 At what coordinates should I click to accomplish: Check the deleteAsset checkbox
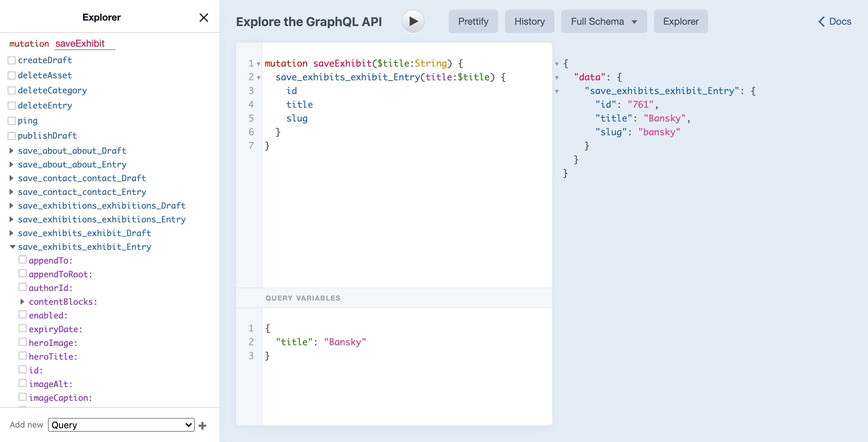[12, 75]
